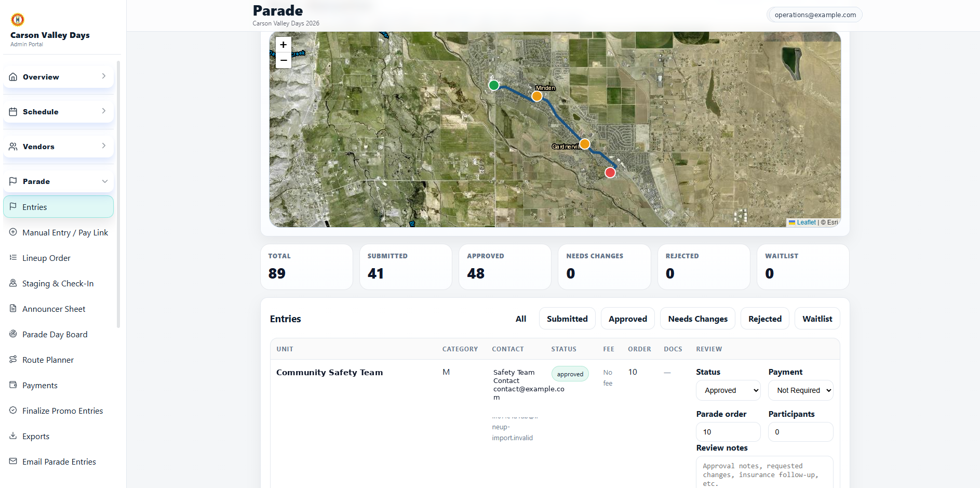Click the approved status badge
Screen dimensions: 980x488
[x=570, y=374]
